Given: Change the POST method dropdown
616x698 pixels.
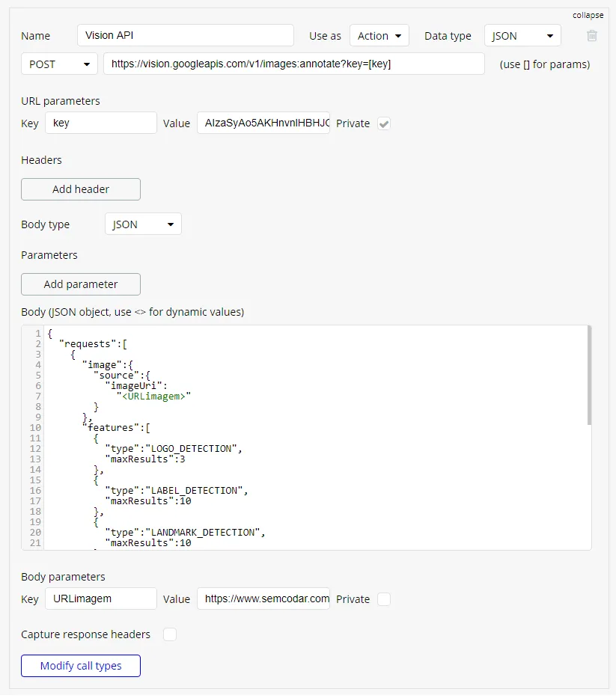Looking at the screenshot, I should tap(59, 64).
